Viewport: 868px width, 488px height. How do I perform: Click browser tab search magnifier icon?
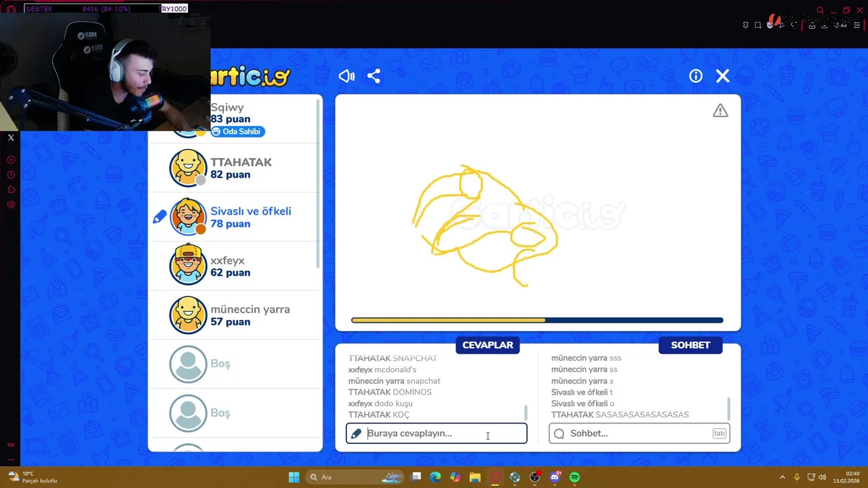[820, 10]
